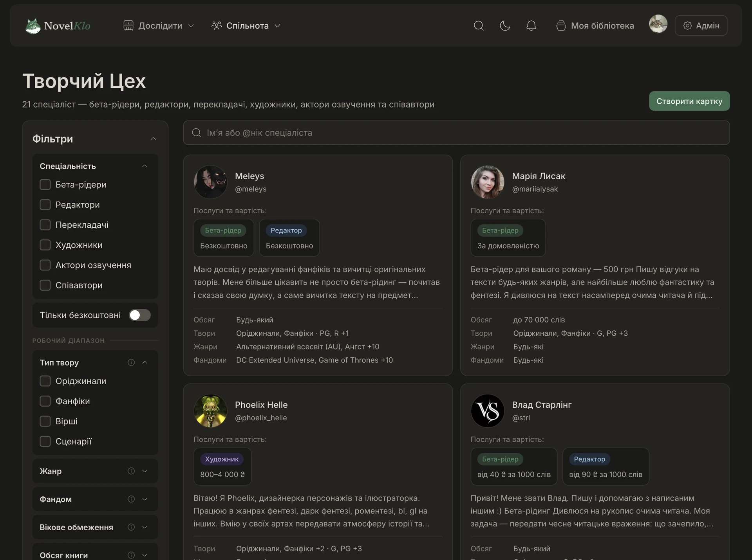Open Влад Старлінг VS avatar
This screenshot has height=560, width=752.
(x=487, y=411)
